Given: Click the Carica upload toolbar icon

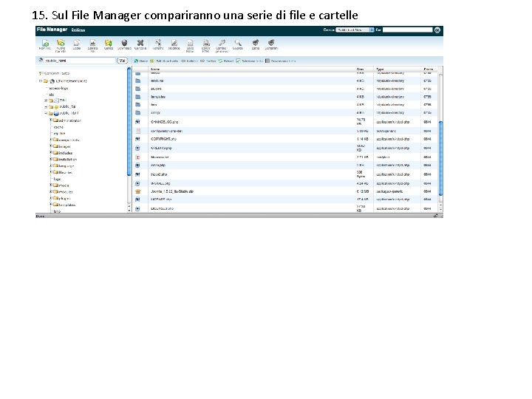Looking at the screenshot, I should (x=108, y=44).
